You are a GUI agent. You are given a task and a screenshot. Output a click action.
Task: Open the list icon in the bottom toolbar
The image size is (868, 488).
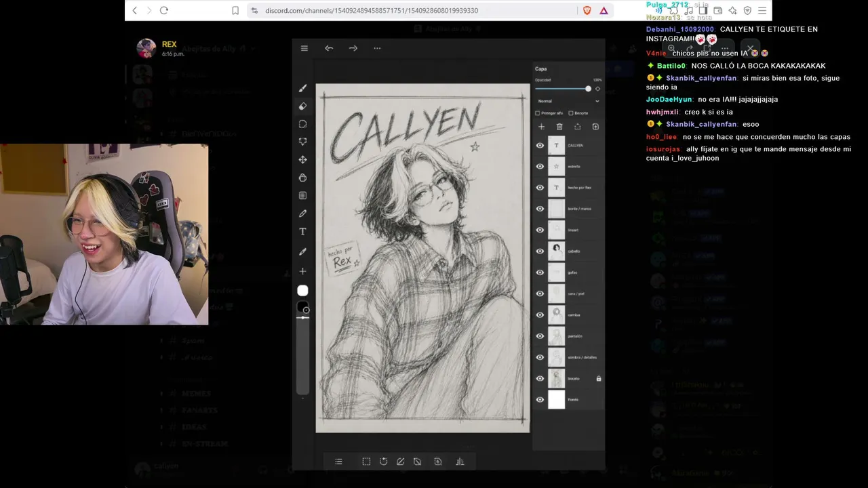[338, 462]
